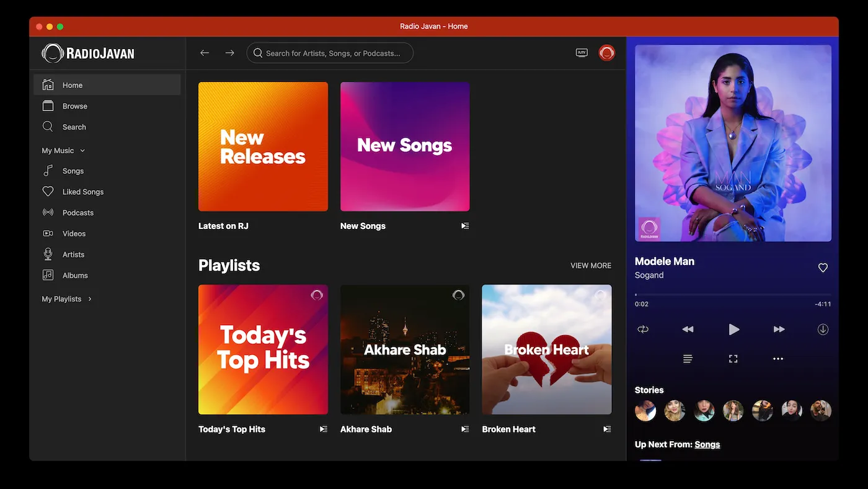Enter fullscreen player view
This screenshot has height=489, width=868.
733,359
